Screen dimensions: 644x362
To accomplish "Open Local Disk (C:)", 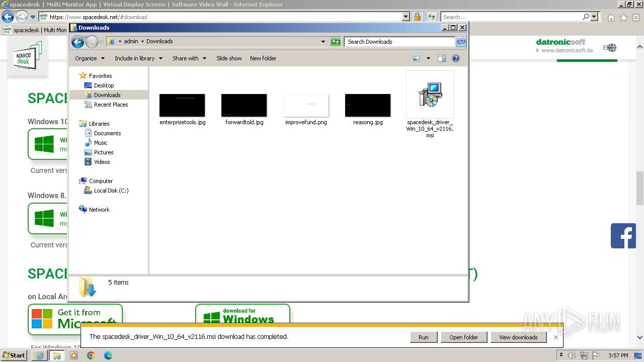I will click(x=111, y=191).
